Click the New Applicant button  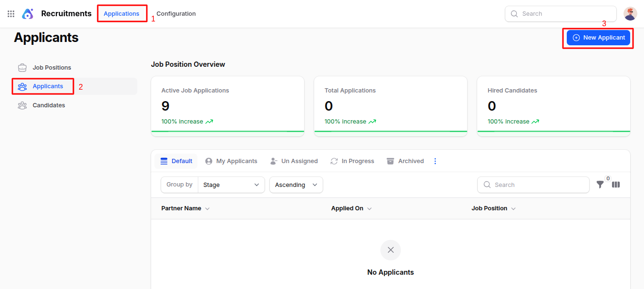[597, 37]
